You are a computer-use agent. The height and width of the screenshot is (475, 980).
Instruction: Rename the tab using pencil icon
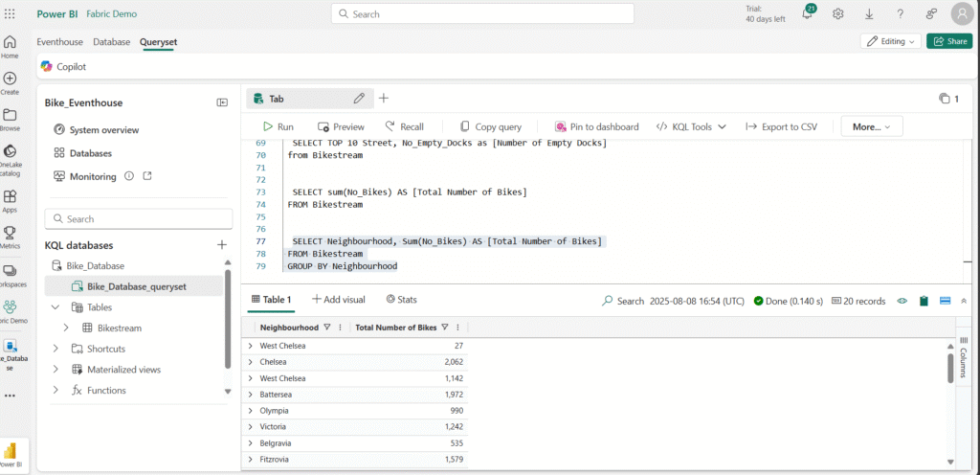point(359,98)
